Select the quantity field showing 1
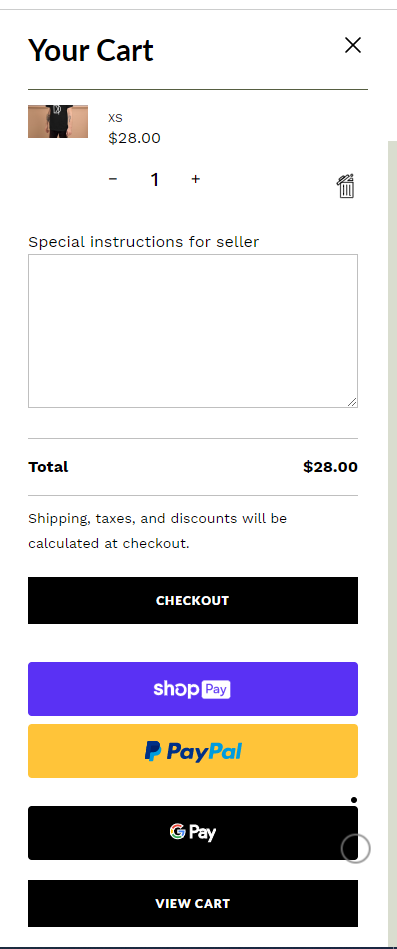Viewport: 397px width, 949px height. 154,179
